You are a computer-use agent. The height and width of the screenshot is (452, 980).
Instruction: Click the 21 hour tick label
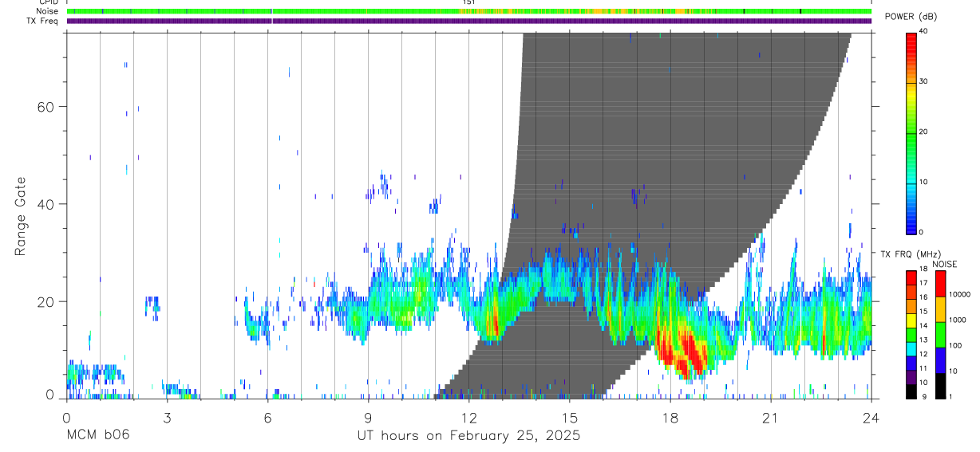coord(770,417)
